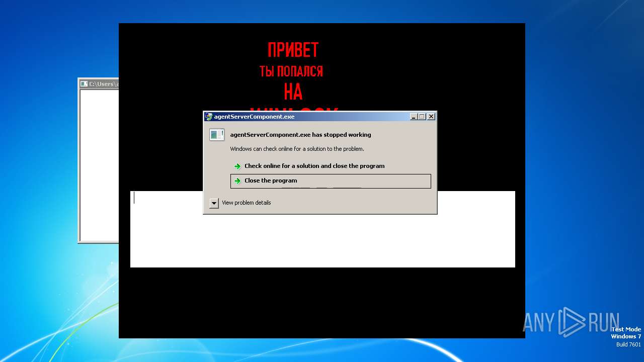Click the View problem details label
The width and height of the screenshot is (644, 362).
pyautogui.click(x=247, y=203)
